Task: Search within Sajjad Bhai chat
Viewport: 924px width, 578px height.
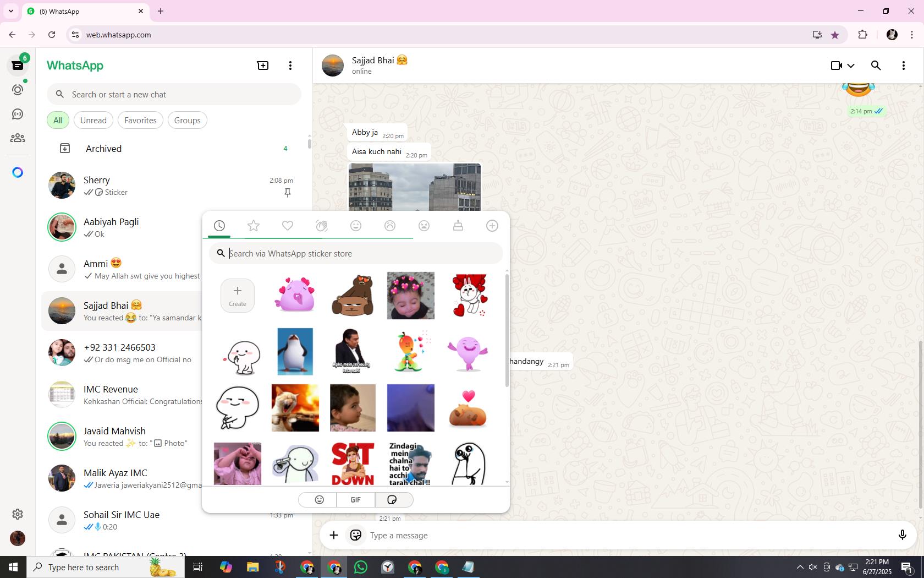Action: (876, 66)
